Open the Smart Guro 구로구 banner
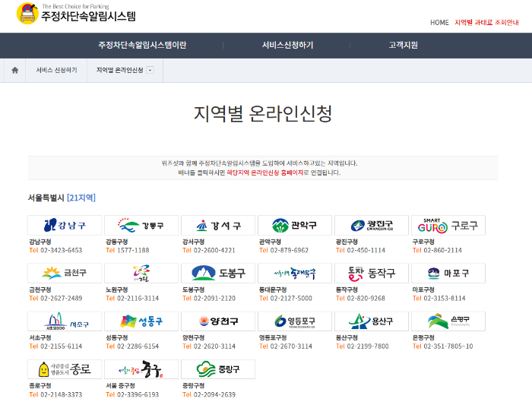This screenshot has height=405, width=532. point(448,225)
